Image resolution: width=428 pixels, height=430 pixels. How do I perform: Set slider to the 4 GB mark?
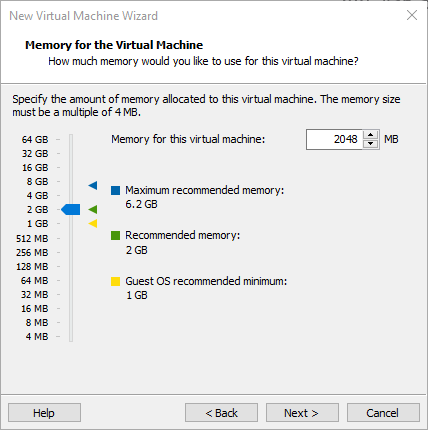point(71,196)
